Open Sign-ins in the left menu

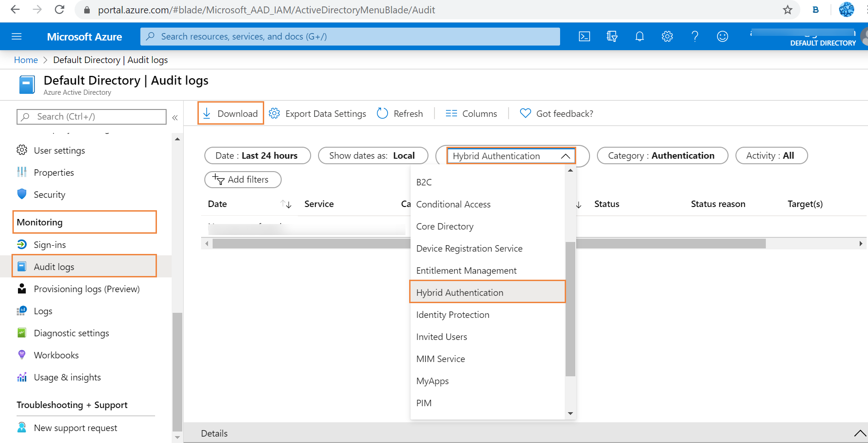(50, 244)
